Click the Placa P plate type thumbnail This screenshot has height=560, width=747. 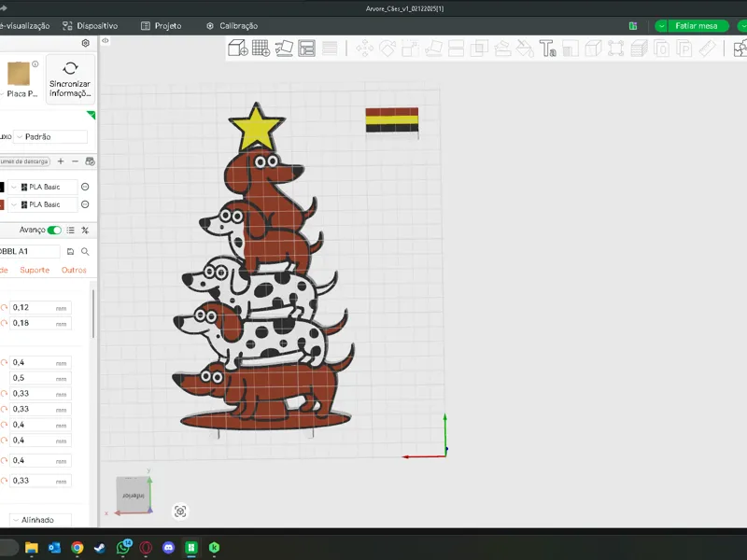tap(19, 74)
